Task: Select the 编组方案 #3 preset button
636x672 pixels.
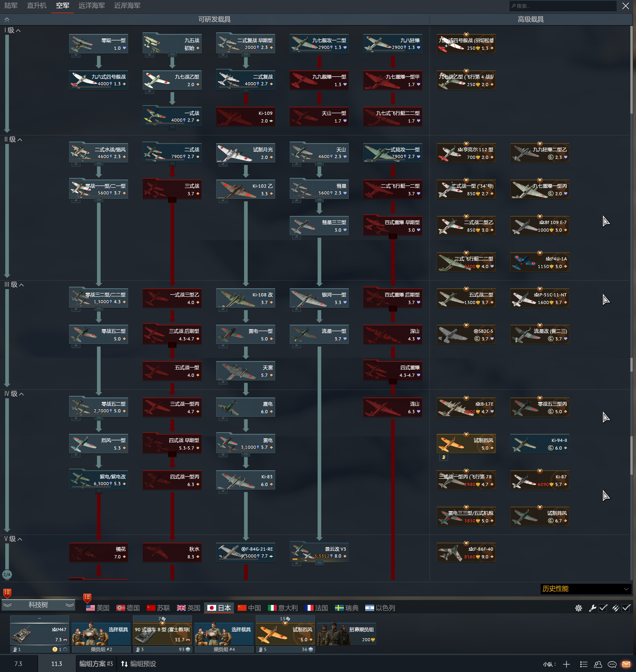Action: 96,664
